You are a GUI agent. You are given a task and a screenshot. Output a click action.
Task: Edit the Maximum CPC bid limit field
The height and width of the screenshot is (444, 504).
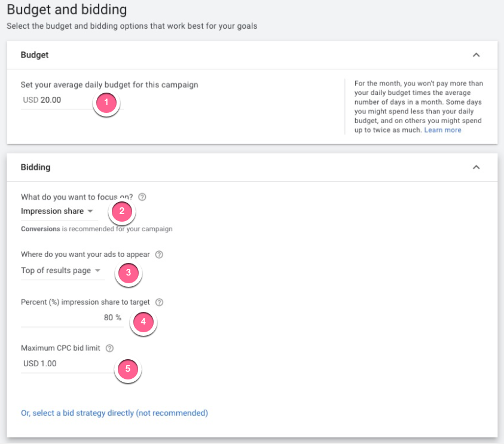tap(66, 363)
